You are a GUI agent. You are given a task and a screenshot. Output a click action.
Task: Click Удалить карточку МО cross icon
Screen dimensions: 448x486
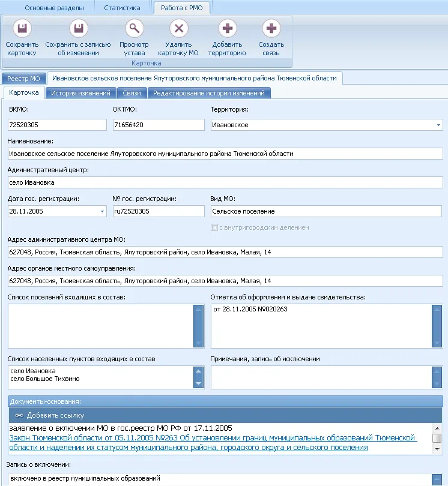(x=179, y=29)
